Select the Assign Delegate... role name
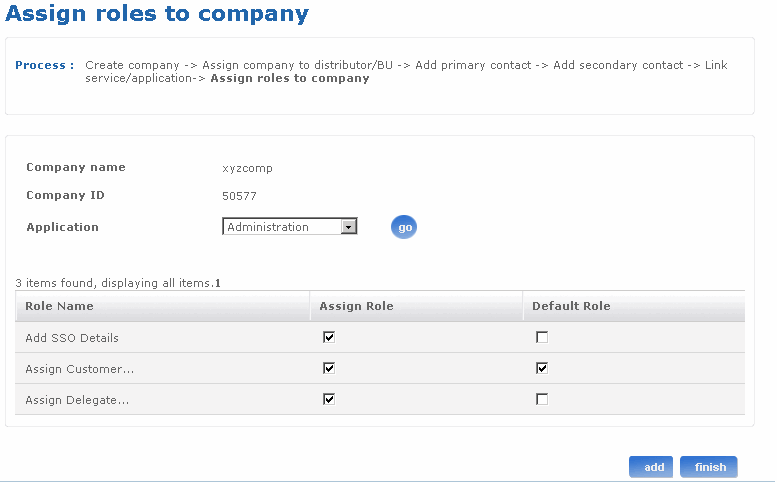This screenshot has width=777, height=482. pos(77,400)
